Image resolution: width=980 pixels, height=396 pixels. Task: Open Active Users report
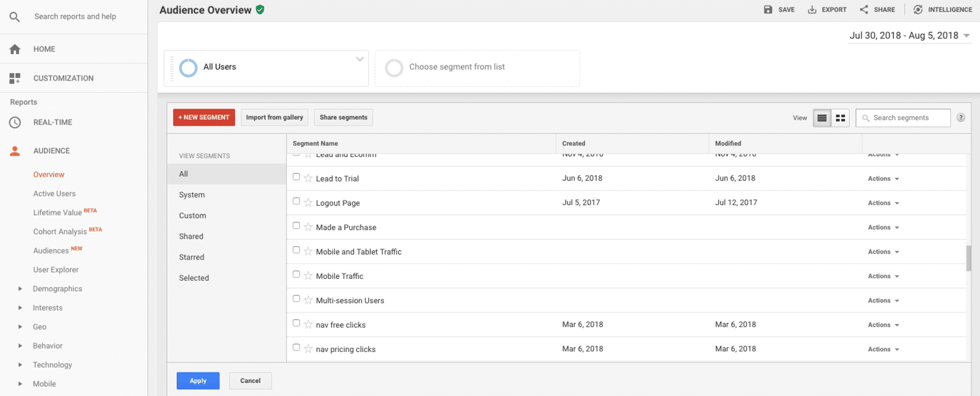tap(55, 193)
